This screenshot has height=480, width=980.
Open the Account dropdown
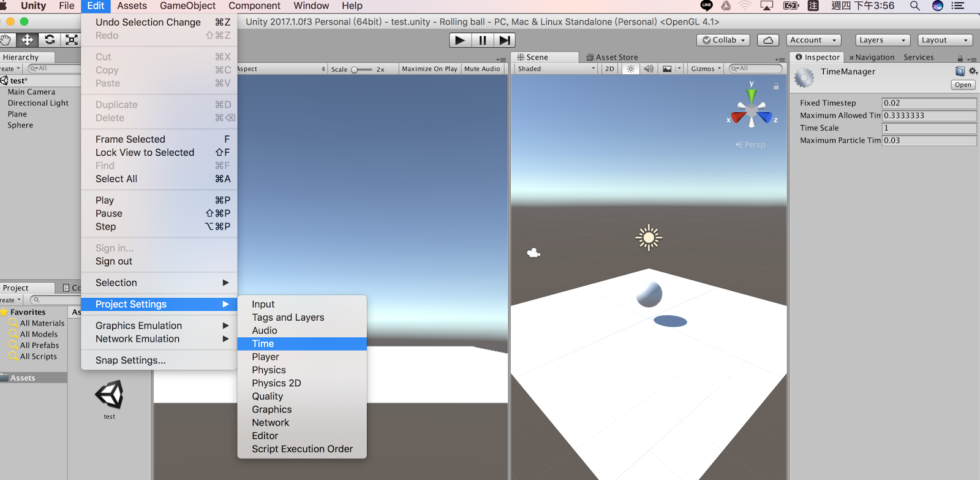coord(813,40)
